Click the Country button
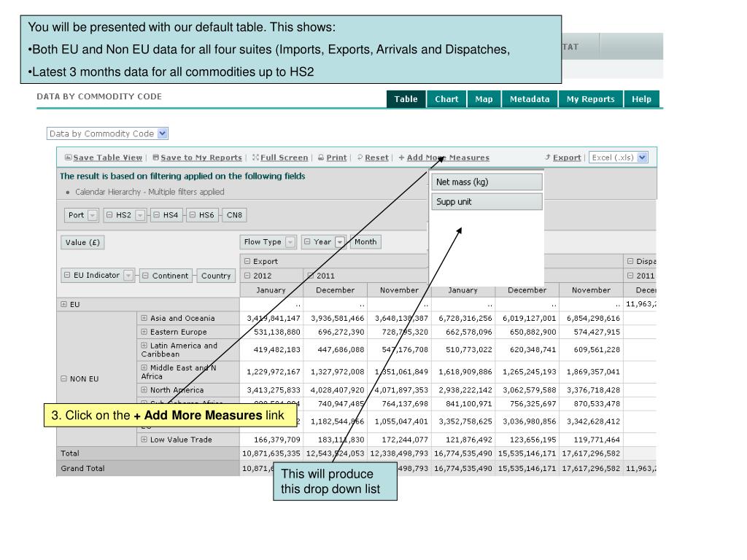 pyautogui.click(x=216, y=276)
